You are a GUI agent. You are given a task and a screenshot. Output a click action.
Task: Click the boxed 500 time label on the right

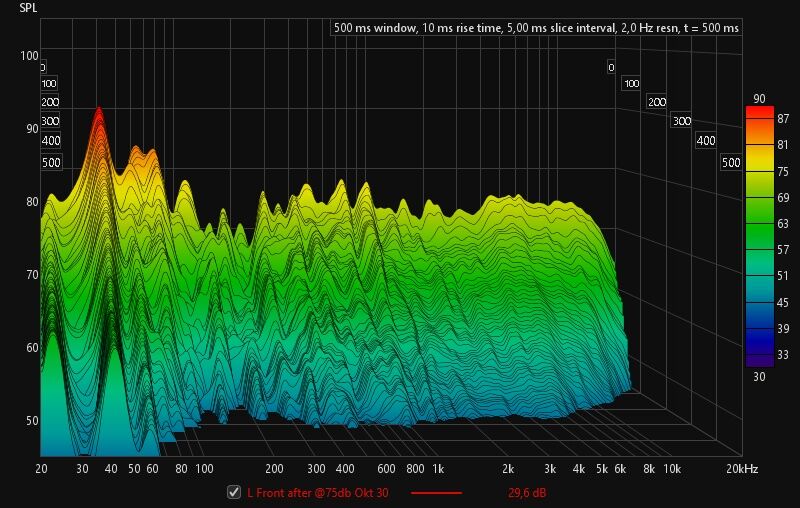pos(731,163)
